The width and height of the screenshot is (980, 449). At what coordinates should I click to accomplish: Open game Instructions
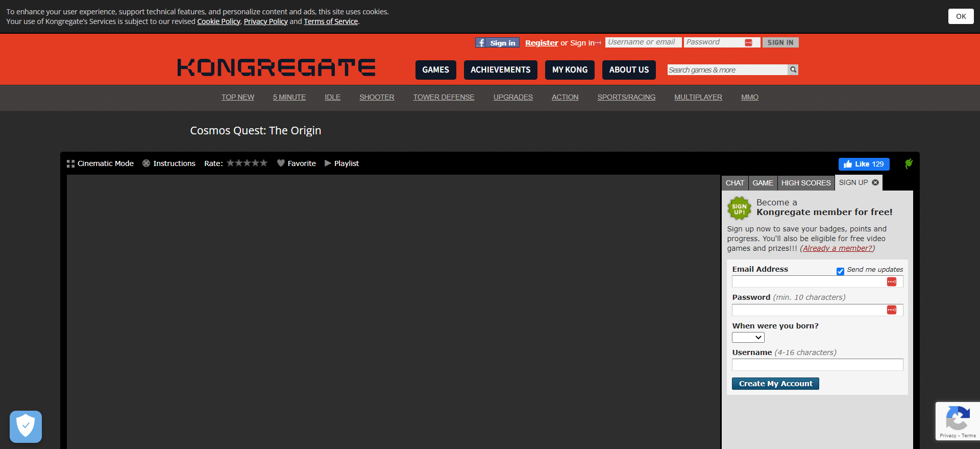point(169,163)
